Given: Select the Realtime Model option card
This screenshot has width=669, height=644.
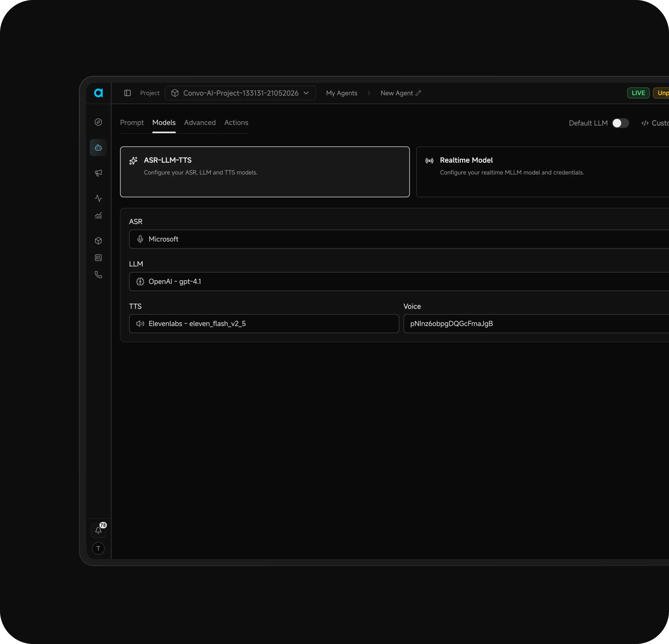Looking at the screenshot, I should point(542,172).
